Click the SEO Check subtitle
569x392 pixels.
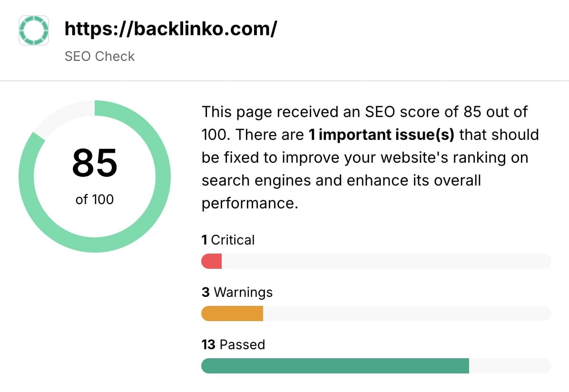pyautogui.click(x=99, y=56)
